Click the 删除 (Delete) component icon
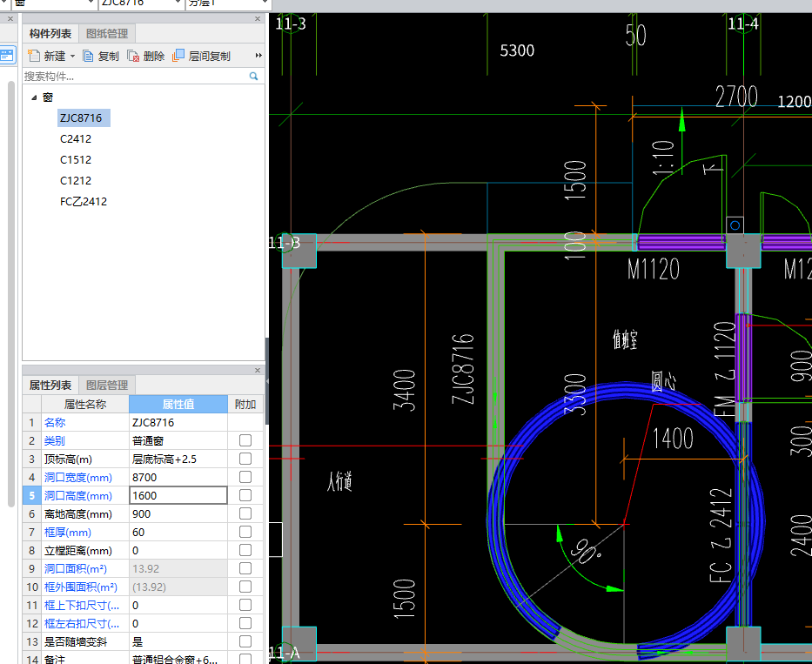The image size is (812, 664). [133, 56]
